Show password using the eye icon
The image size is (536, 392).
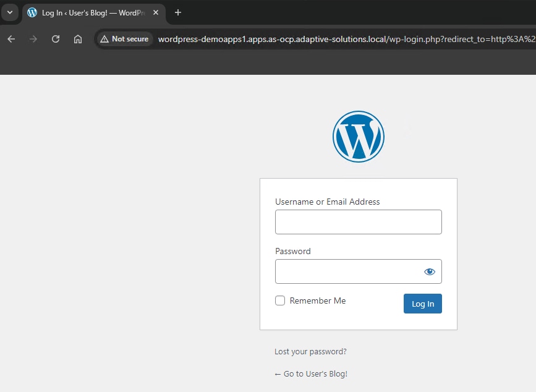tap(430, 271)
